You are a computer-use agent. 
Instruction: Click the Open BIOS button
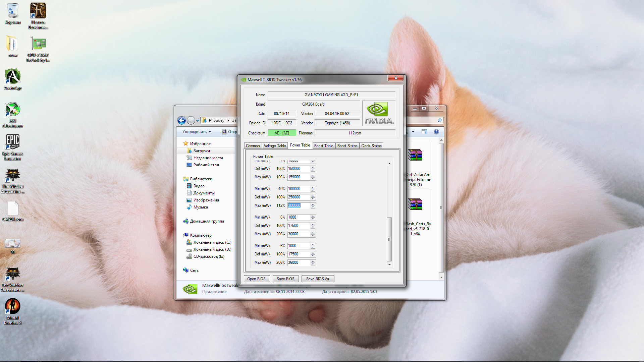click(256, 279)
